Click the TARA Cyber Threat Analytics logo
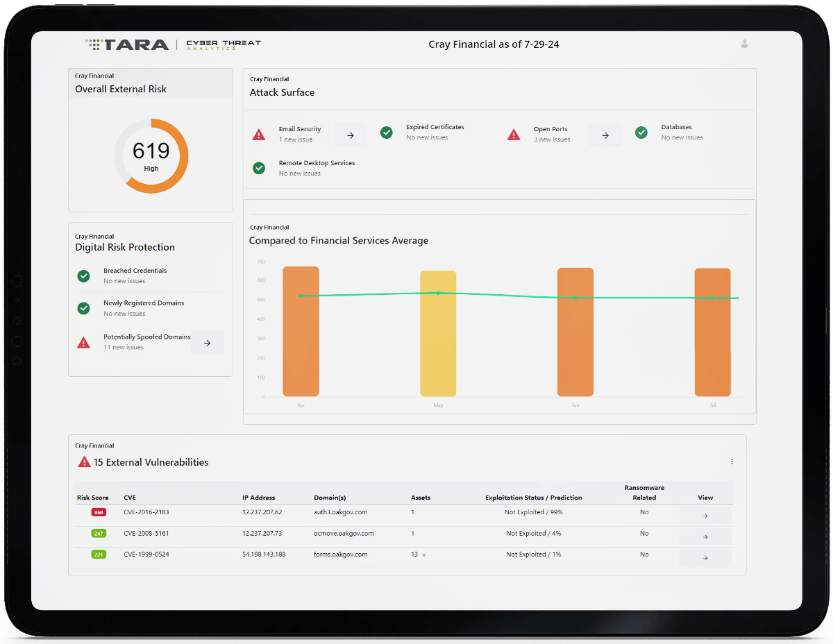The width and height of the screenshot is (833, 644). 173,44
